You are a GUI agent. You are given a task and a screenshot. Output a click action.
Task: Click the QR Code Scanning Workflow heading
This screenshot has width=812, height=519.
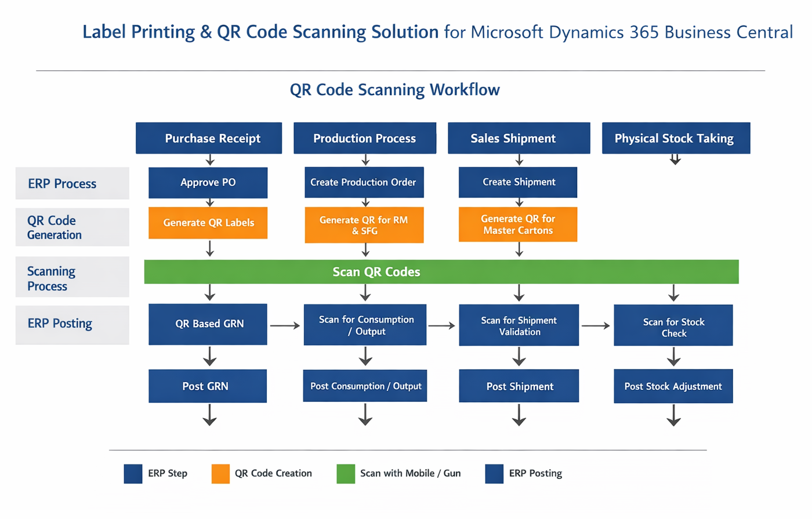[395, 90]
